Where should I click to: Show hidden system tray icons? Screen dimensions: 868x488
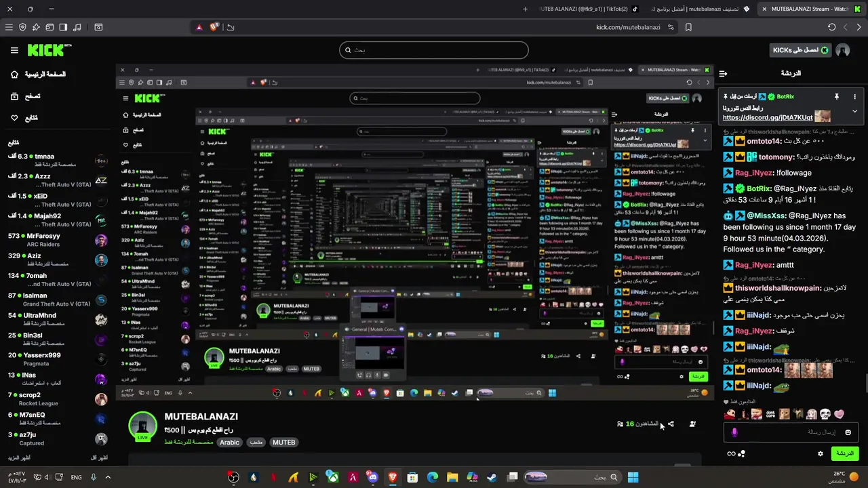(x=107, y=477)
